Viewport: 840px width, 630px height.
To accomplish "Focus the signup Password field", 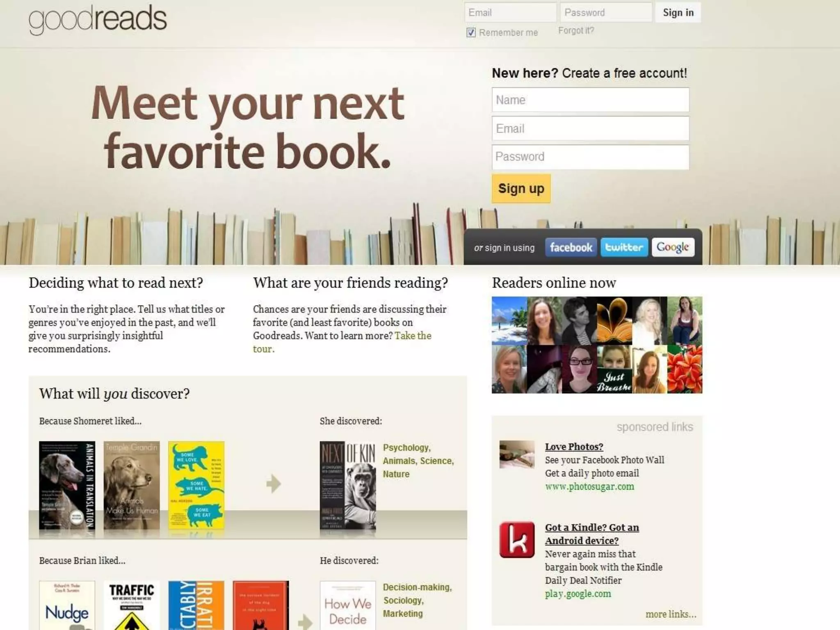I will tap(590, 157).
